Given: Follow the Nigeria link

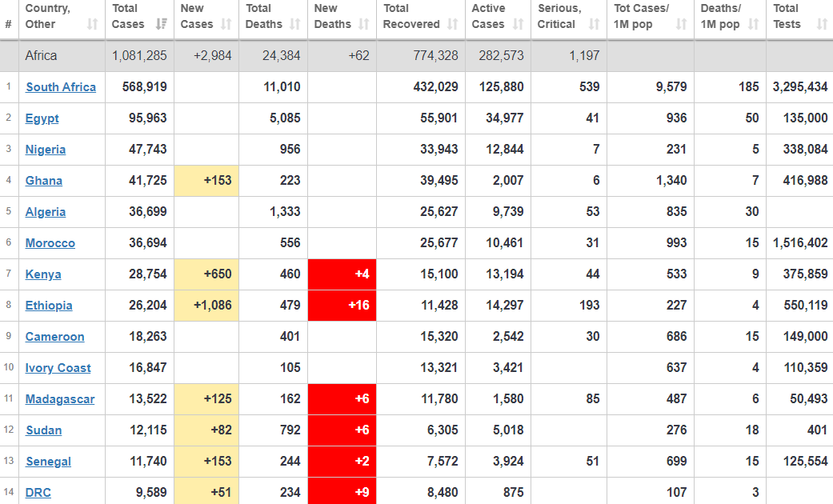Looking at the screenshot, I should coord(46,150).
